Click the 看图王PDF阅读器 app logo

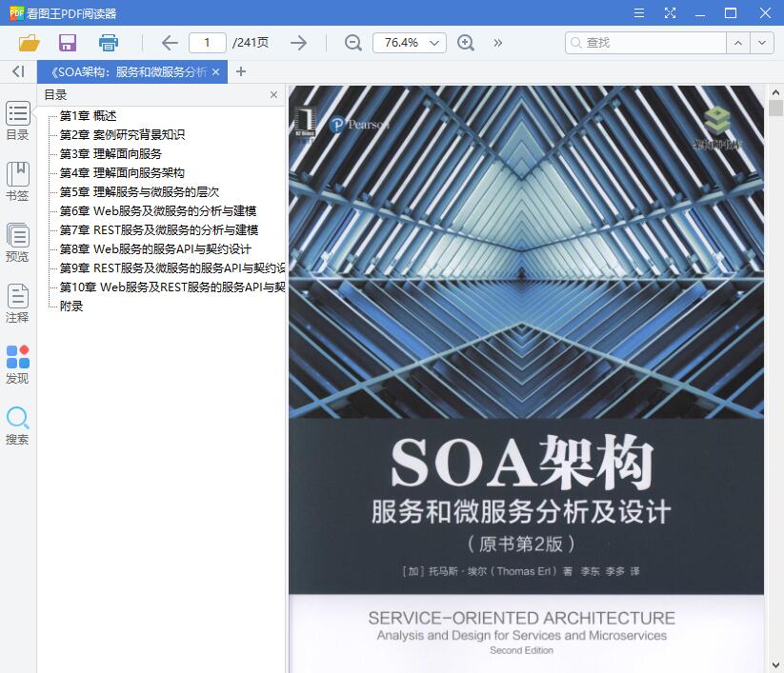click(16, 13)
